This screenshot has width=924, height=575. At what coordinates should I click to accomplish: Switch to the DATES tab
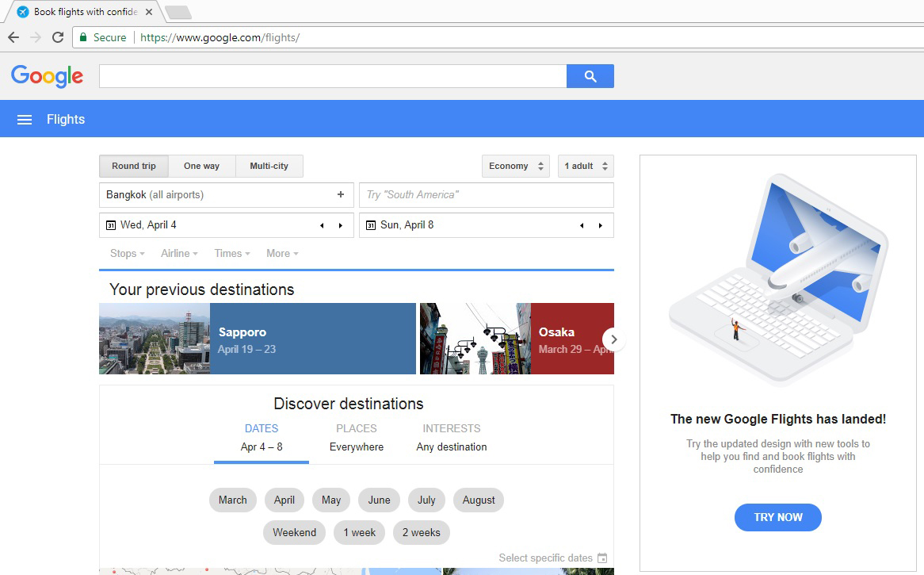(x=262, y=438)
